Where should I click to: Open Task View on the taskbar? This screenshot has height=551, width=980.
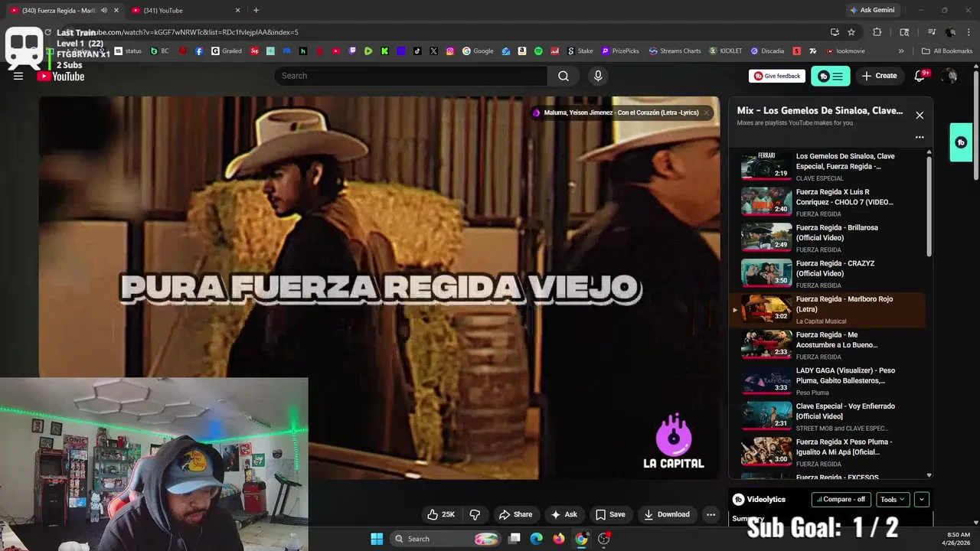(x=514, y=539)
